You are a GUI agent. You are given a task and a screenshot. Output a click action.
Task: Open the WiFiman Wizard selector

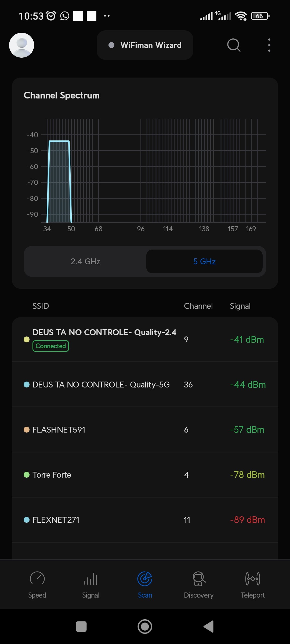(x=145, y=45)
